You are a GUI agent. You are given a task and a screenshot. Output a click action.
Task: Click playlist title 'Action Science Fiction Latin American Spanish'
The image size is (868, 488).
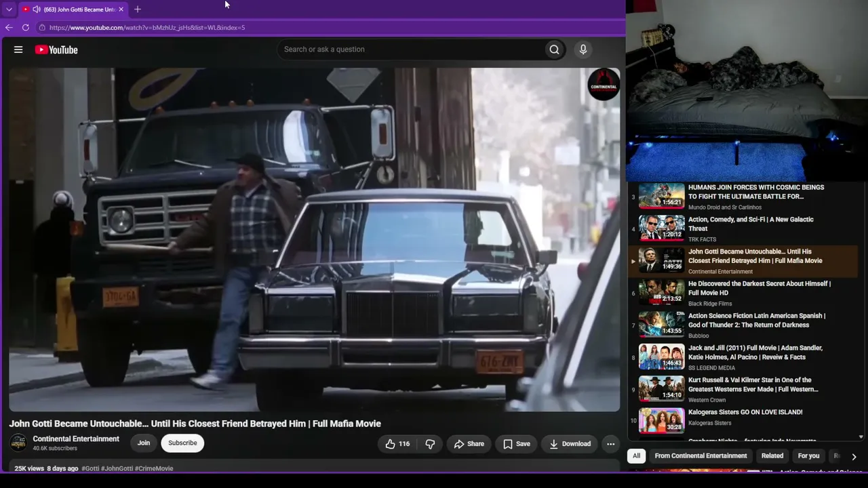[x=757, y=321]
